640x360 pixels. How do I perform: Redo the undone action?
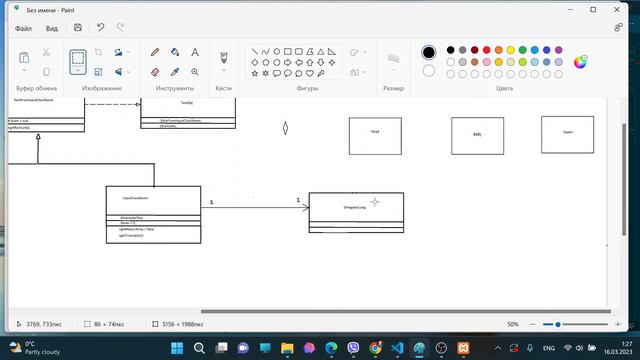pyautogui.click(x=120, y=27)
